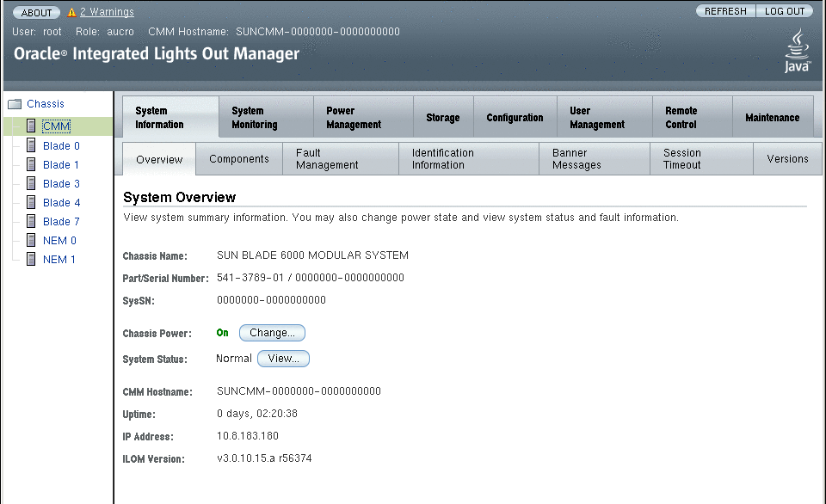826x504 pixels.
Task: Switch to User Management tab
Action: 605,118
